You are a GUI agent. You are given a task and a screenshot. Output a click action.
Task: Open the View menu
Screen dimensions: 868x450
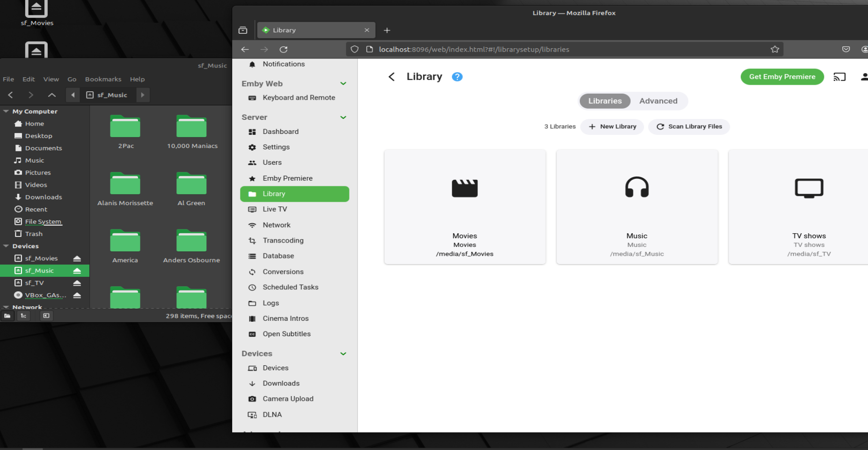pyautogui.click(x=51, y=79)
